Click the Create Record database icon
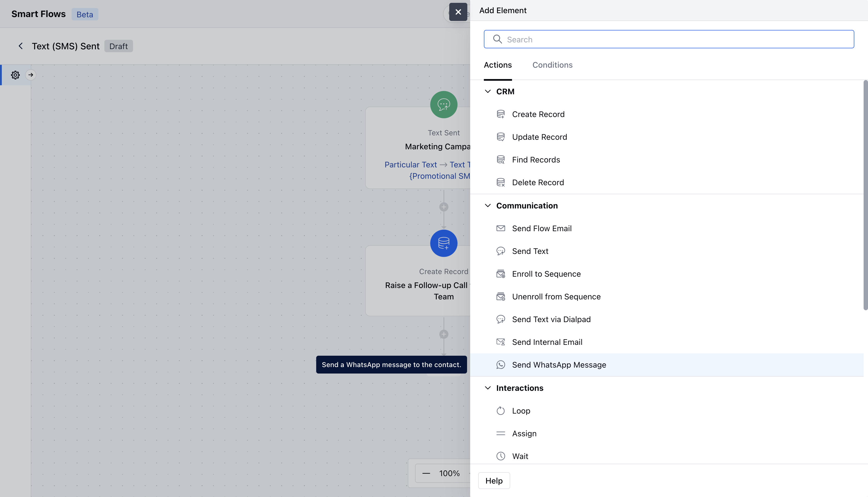868x497 pixels. (x=500, y=114)
